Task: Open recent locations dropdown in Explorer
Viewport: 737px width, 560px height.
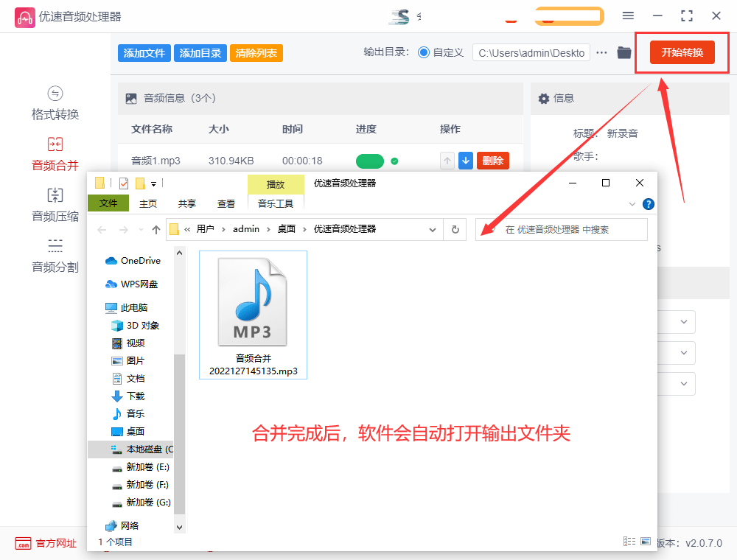Action: 141,230
